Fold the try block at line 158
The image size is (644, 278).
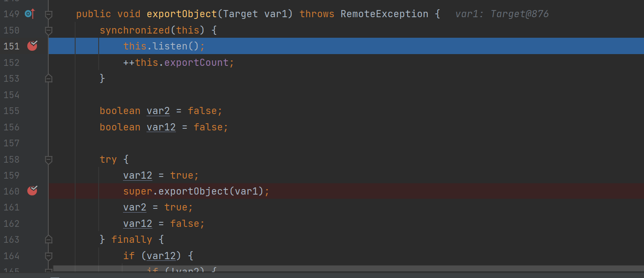[49, 159]
